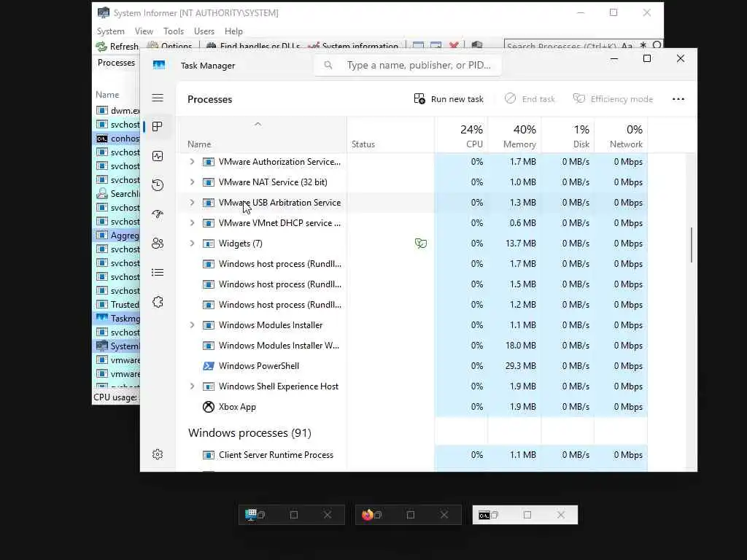
Task: Click on-screen keyboard thumbnail icon at bottom
Action: coord(251,515)
